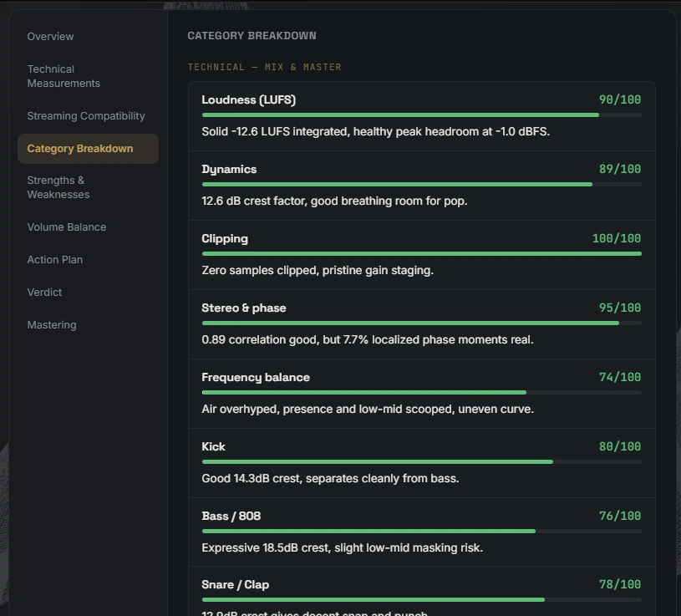
Task: Show the Verdict section
Action: coord(44,293)
